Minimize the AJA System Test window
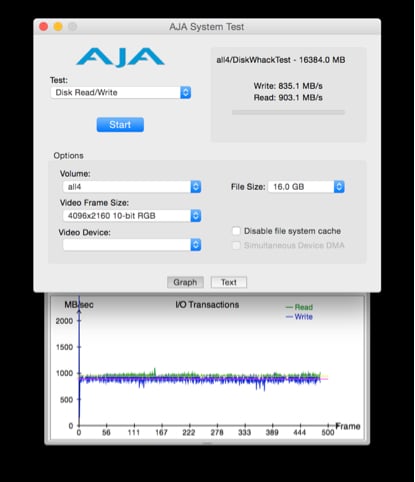This screenshot has width=415, height=482. pos(58,26)
